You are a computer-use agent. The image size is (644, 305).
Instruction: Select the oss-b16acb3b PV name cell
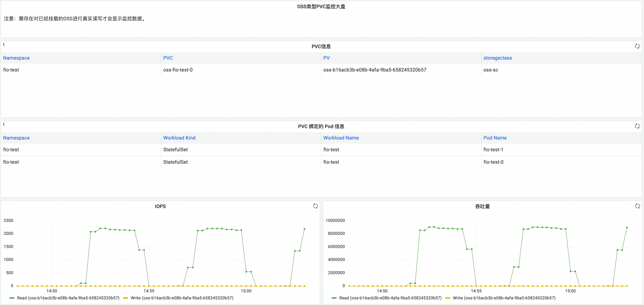coord(401,70)
